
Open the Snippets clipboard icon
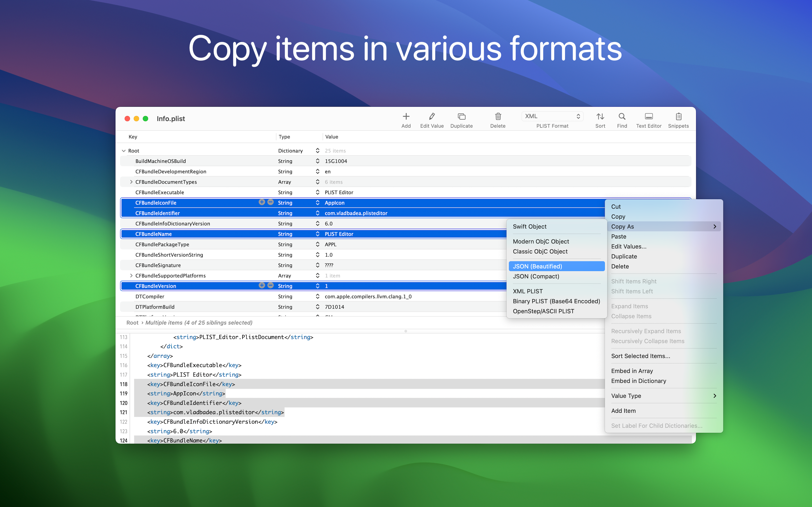tap(678, 116)
